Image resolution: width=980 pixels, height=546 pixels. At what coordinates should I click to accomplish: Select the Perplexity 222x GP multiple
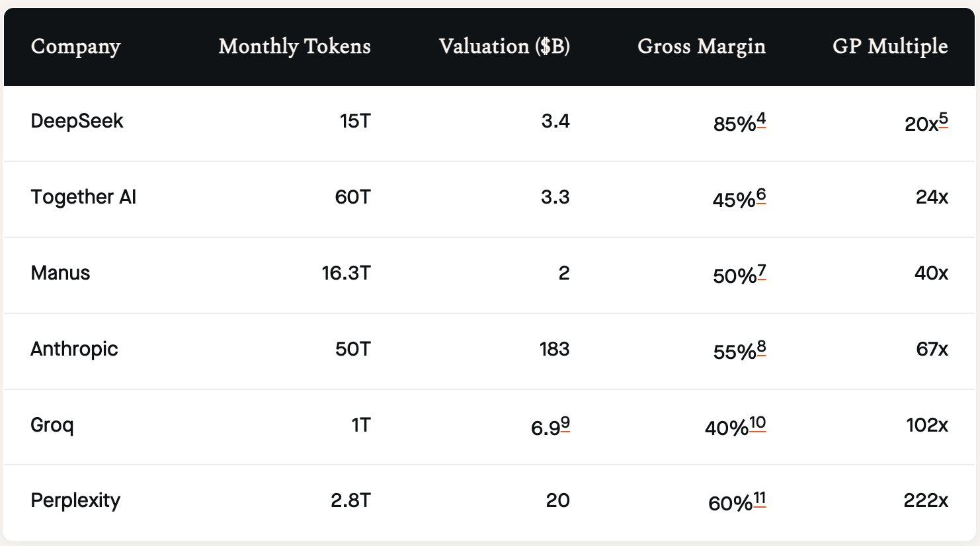pos(925,500)
